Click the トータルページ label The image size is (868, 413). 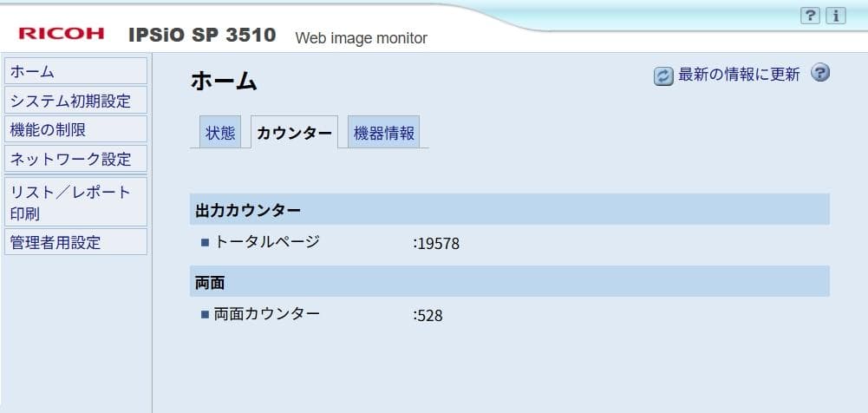tap(267, 242)
